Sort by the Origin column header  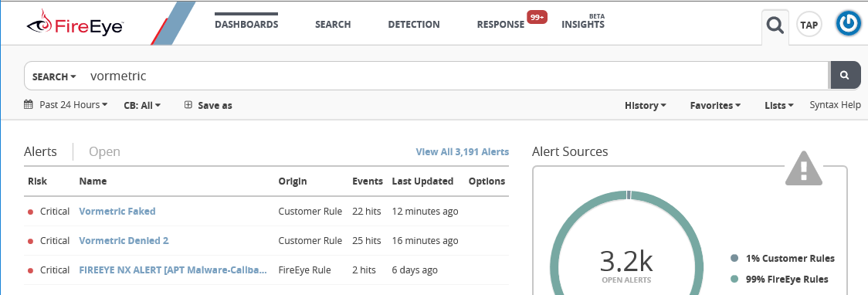click(x=292, y=181)
